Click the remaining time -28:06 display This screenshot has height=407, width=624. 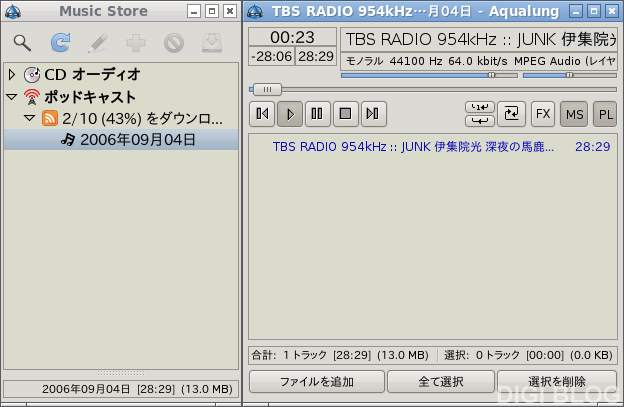271,56
